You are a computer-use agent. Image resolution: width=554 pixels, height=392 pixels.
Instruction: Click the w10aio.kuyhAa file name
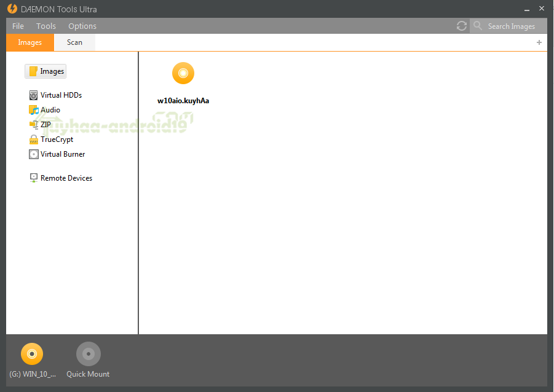tap(183, 101)
